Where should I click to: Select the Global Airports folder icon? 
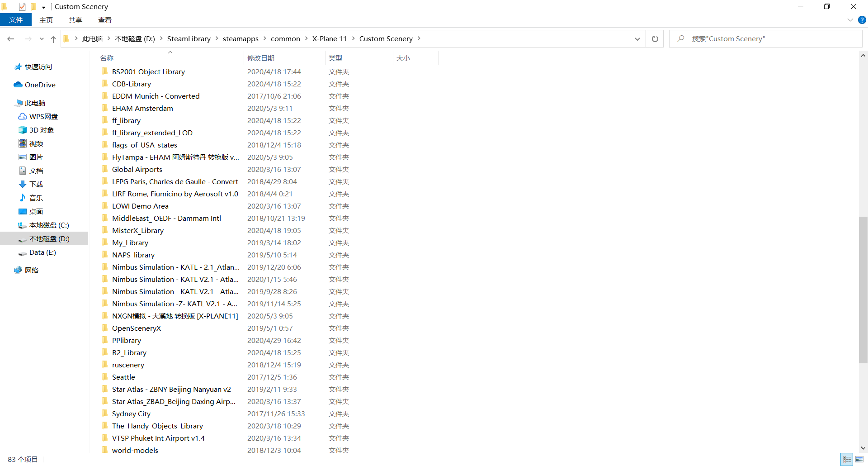pos(105,169)
